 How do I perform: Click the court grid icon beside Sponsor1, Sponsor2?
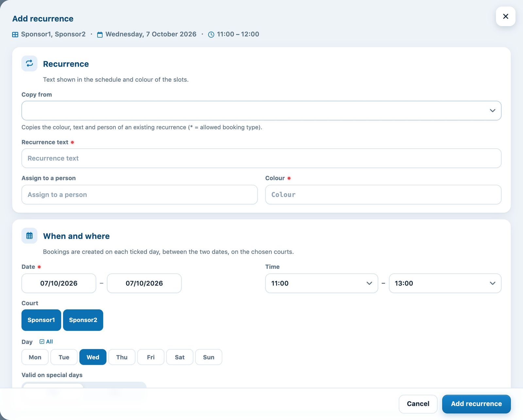[x=15, y=35]
